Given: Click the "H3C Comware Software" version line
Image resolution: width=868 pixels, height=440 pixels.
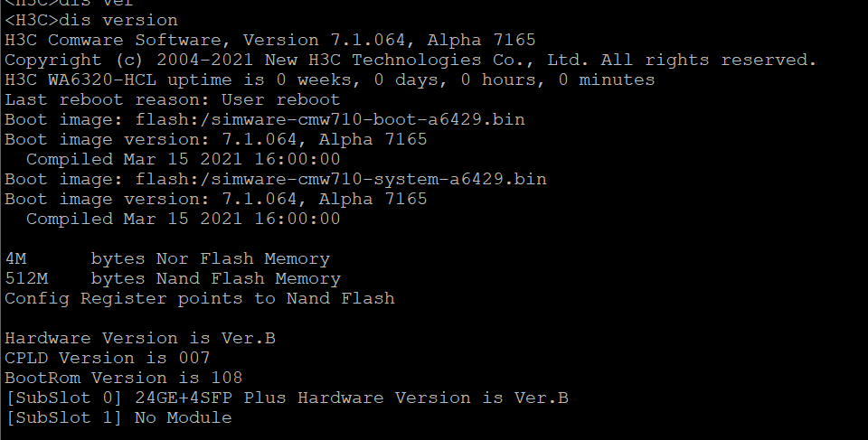Looking at the screenshot, I should tap(269, 40).
